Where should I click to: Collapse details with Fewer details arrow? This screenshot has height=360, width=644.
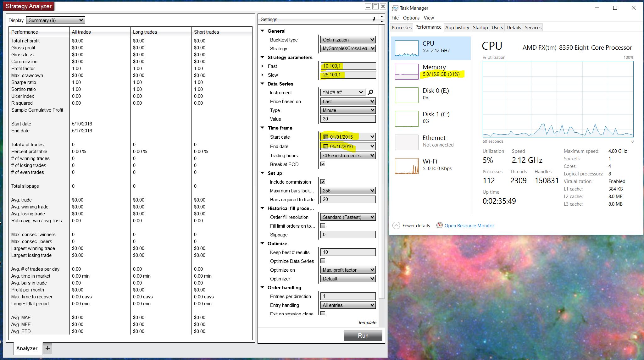pyautogui.click(x=396, y=225)
